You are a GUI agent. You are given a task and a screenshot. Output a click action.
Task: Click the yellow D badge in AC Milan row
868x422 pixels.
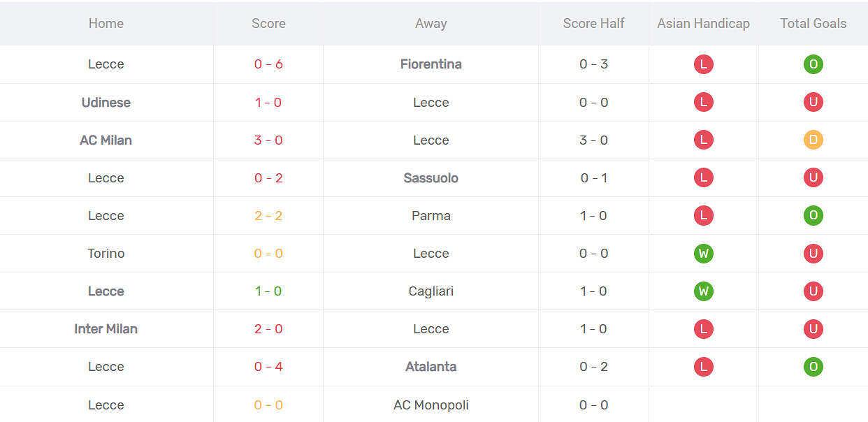pyautogui.click(x=813, y=140)
